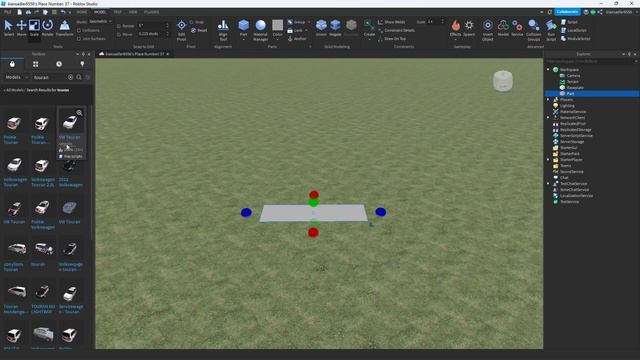This screenshot has width=640, height=360.
Task: Activate the Move tool
Action: 21,28
